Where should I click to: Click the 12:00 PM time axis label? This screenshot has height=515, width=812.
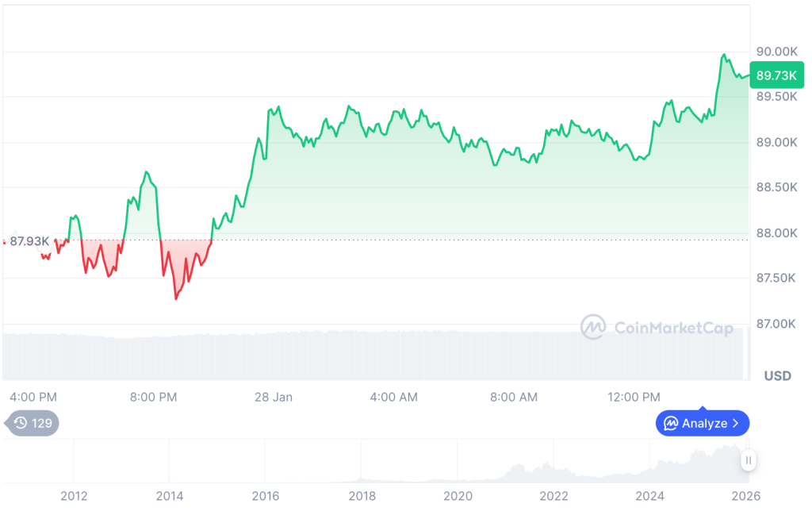tap(634, 397)
